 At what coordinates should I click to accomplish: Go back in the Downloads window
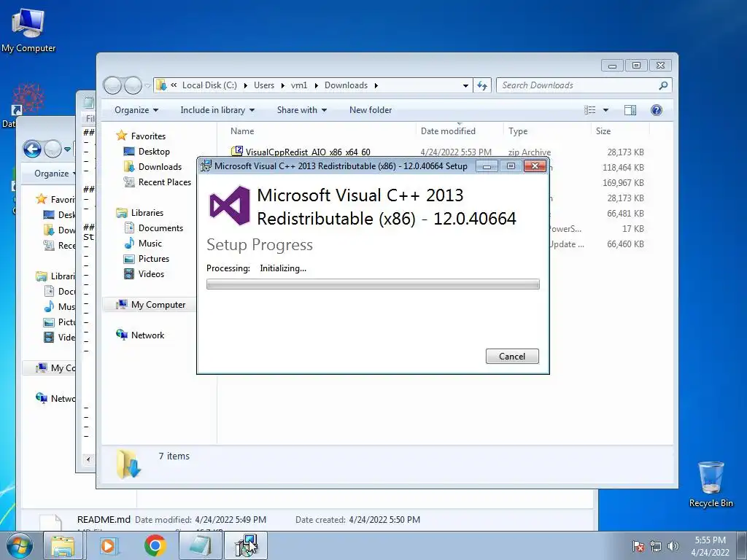113,86
